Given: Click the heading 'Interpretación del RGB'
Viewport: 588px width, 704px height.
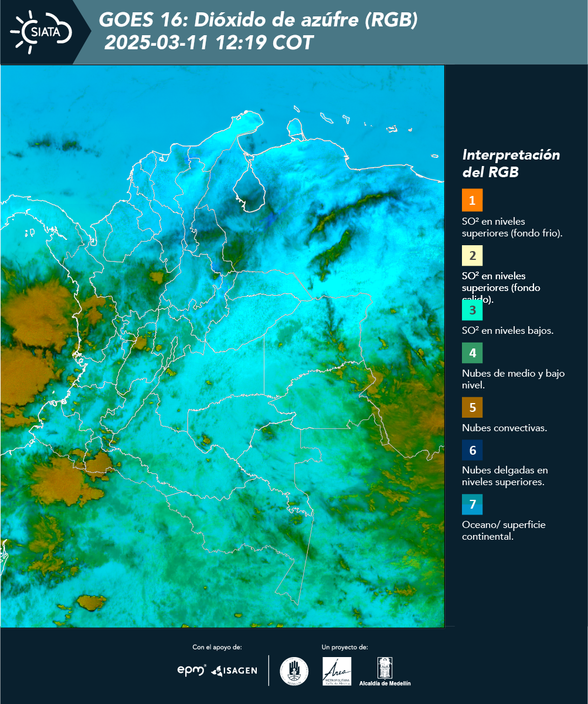Looking at the screenshot, I should [511, 164].
